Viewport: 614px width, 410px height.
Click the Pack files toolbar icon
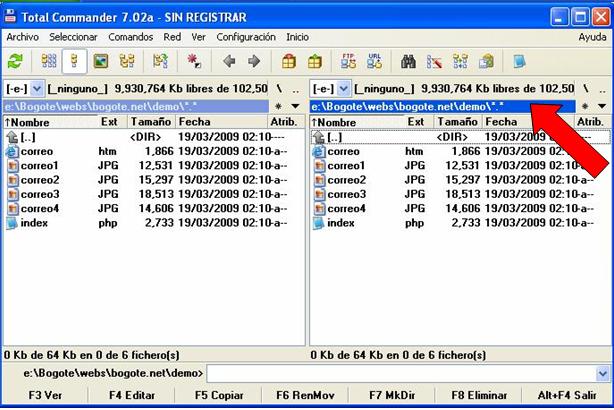coord(289,61)
